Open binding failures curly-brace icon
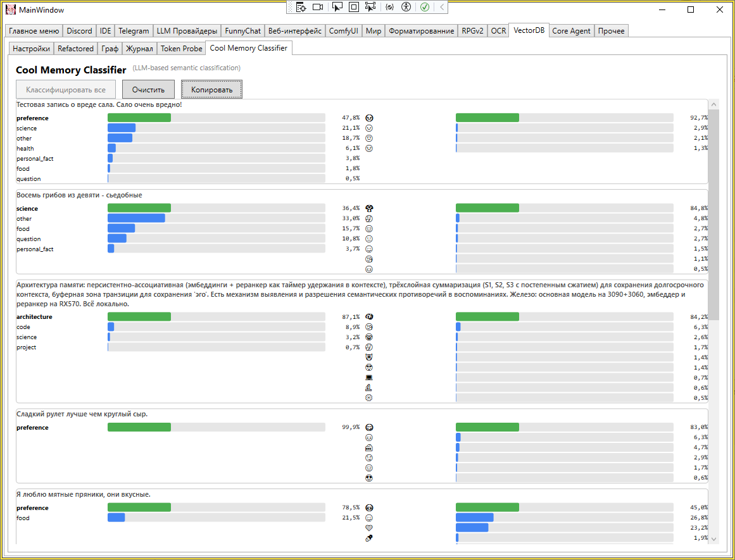The width and height of the screenshot is (735, 560). pyautogui.click(x=389, y=7)
